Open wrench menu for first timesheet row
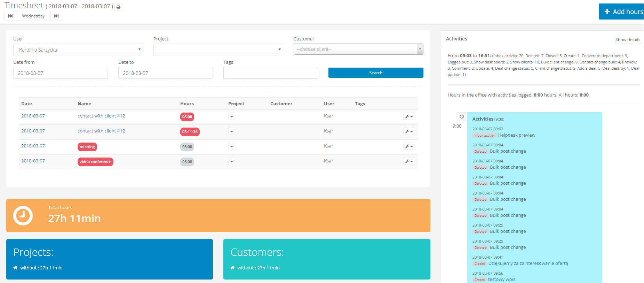The image size is (644, 283). pyautogui.click(x=409, y=116)
